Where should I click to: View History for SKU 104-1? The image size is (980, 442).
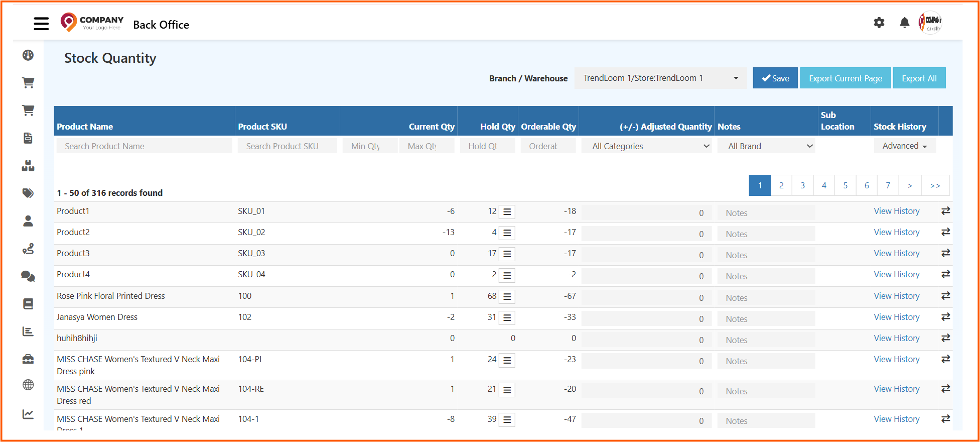point(897,419)
